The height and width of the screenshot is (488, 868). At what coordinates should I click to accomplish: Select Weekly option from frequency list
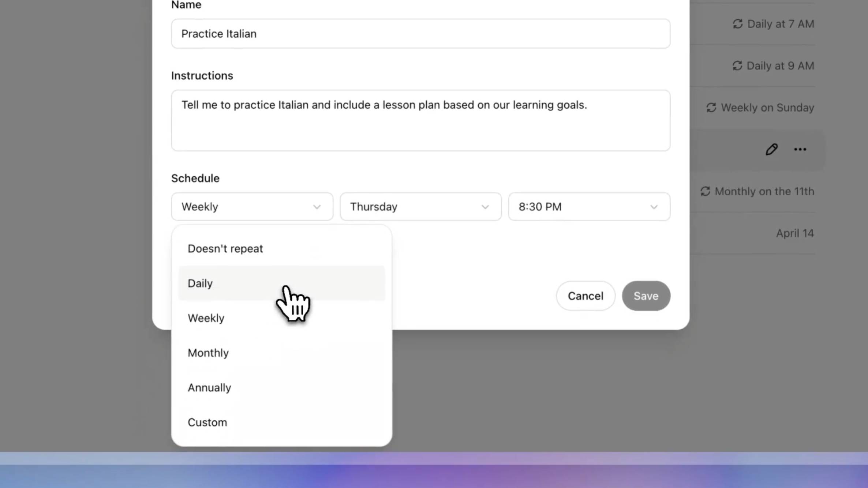[x=206, y=318]
